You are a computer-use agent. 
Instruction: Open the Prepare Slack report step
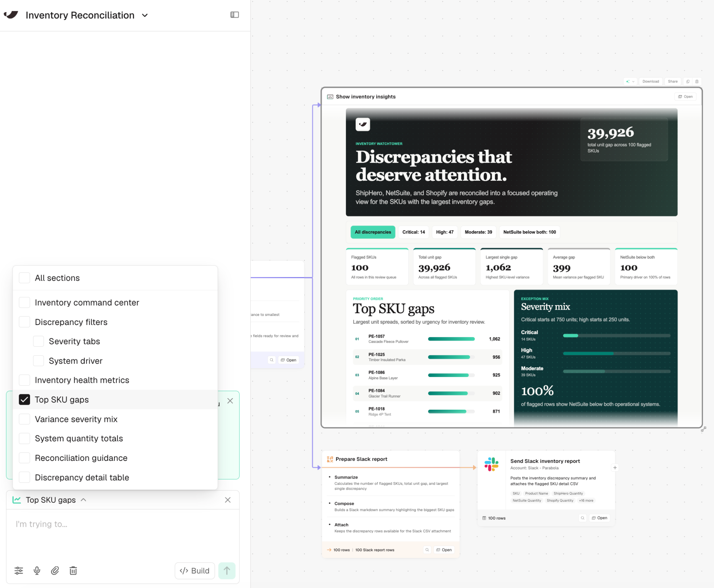tap(444, 550)
